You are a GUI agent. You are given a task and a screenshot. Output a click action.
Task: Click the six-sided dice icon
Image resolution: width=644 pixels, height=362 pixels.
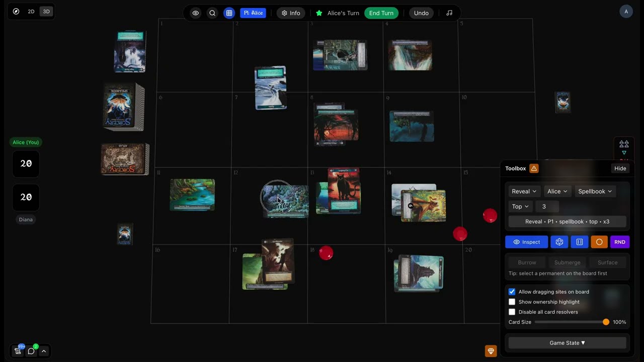pos(579,242)
